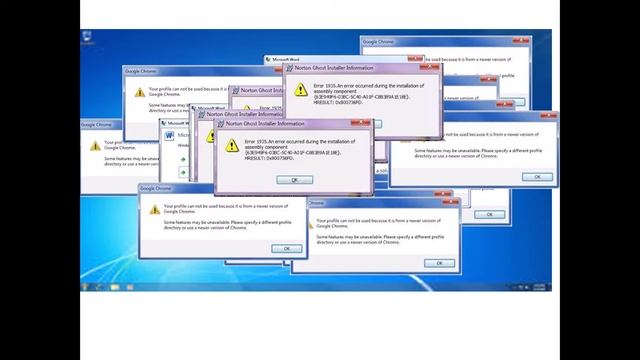Click warning icon in frontmost Norton Ghost dialog
Viewport: 640px width, 360px height.
232,145
